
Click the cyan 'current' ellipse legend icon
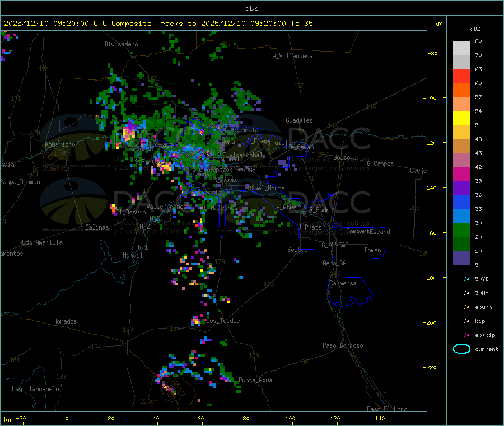(x=461, y=349)
